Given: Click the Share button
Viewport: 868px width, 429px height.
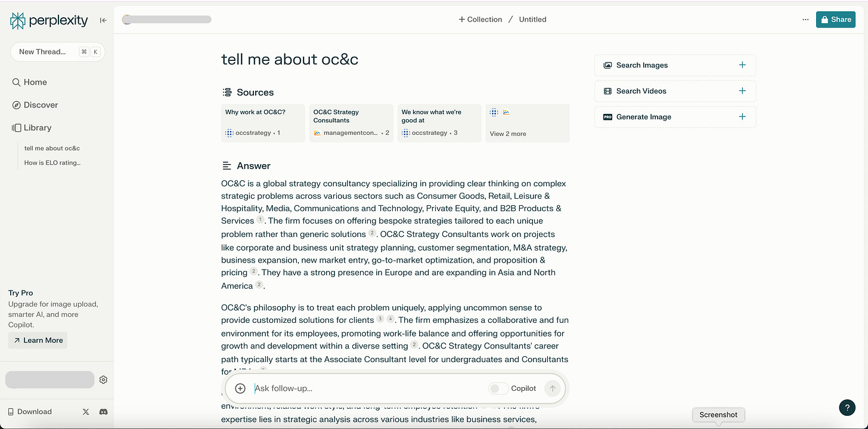Looking at the screenshot, I should tap(836, 20).
